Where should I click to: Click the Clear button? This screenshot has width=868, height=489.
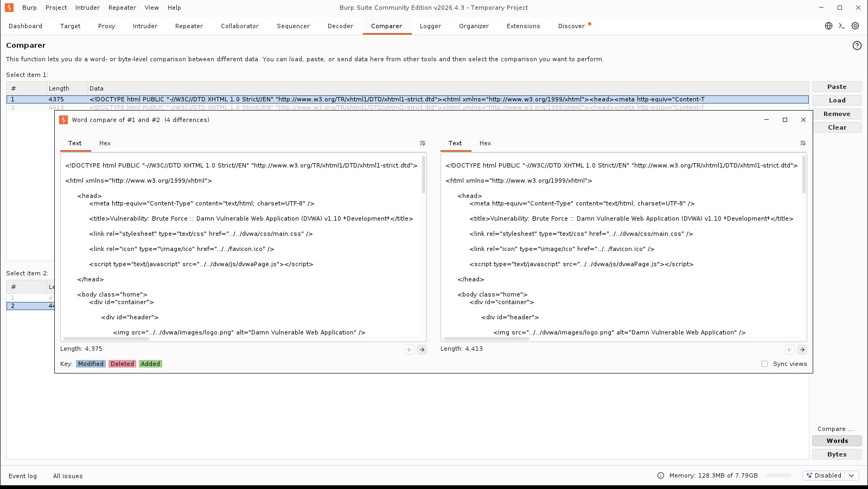[837, 127]
